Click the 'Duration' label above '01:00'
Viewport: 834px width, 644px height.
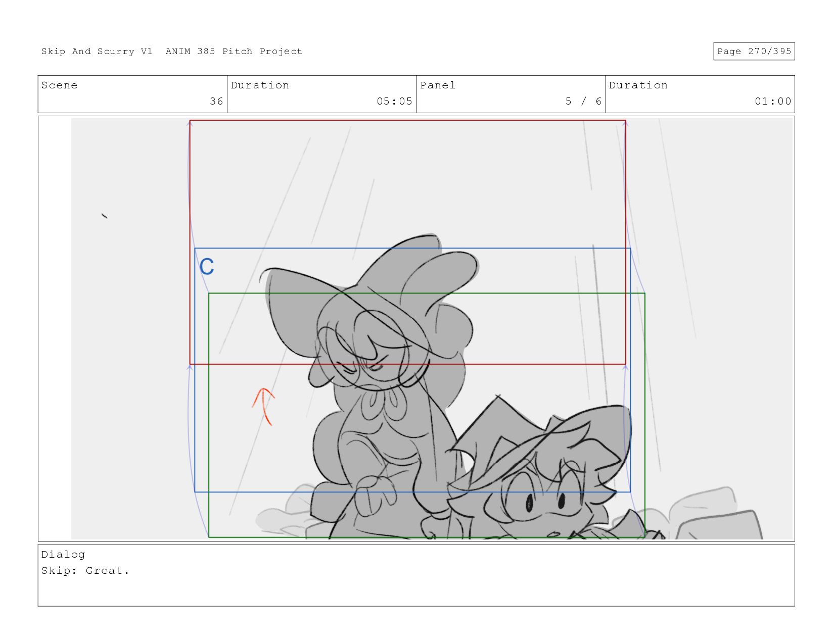click(638, 85)
